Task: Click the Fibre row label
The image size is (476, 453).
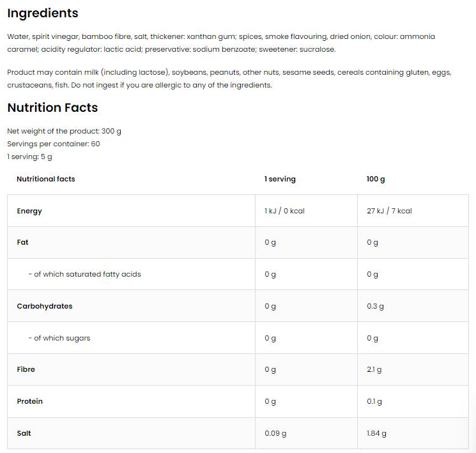Action: coord(26,369)
